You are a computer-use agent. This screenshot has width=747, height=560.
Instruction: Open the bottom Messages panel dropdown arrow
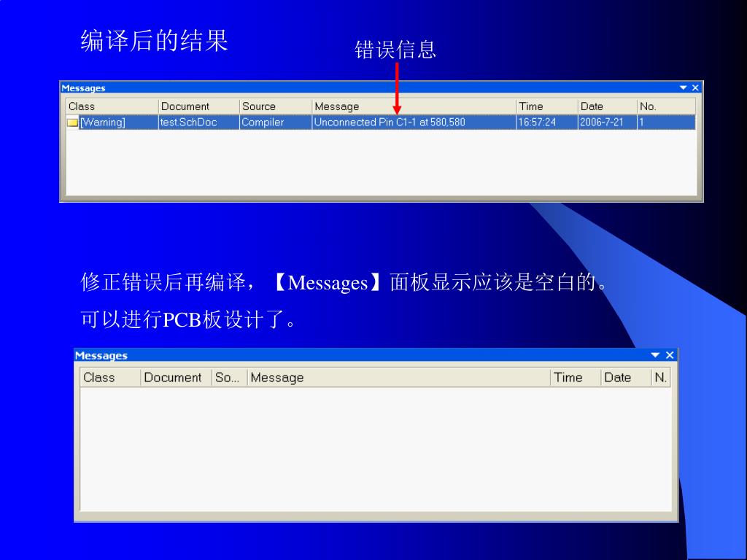pyautogui.click(x=655, y=355)
